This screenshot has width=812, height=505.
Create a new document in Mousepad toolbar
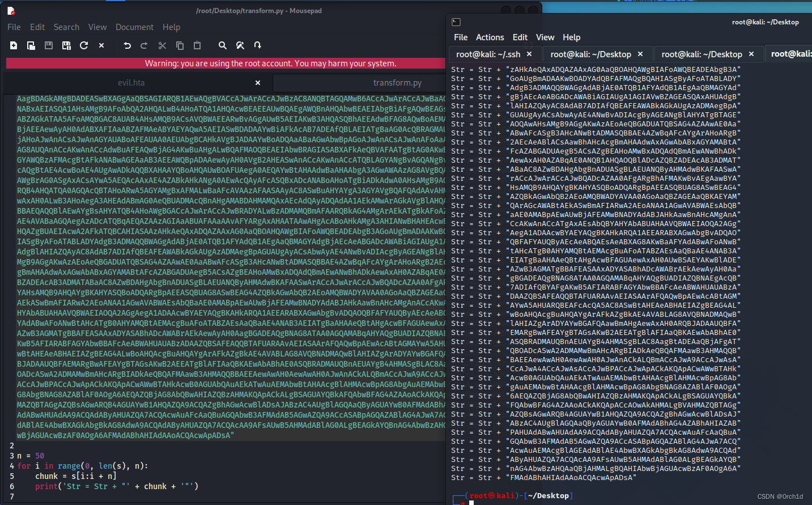coord(14,45)
